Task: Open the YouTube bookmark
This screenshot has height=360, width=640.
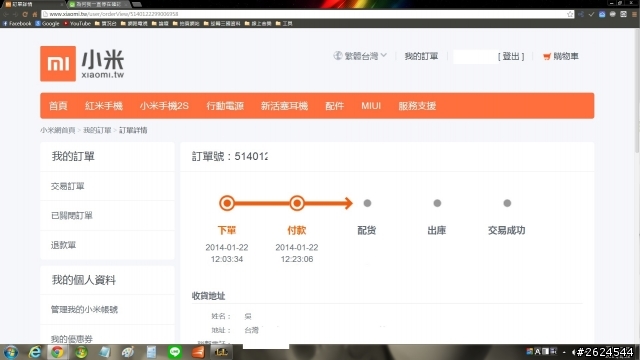Action: coord(77,24)
